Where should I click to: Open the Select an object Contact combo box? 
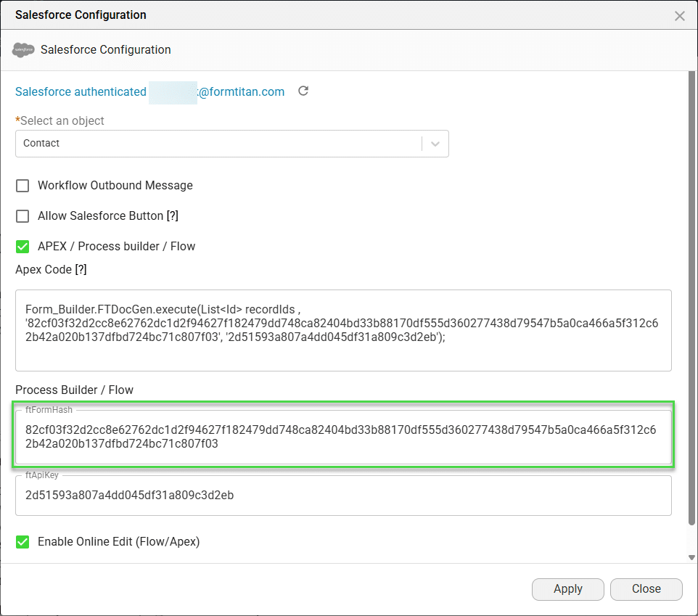(218, 144)
